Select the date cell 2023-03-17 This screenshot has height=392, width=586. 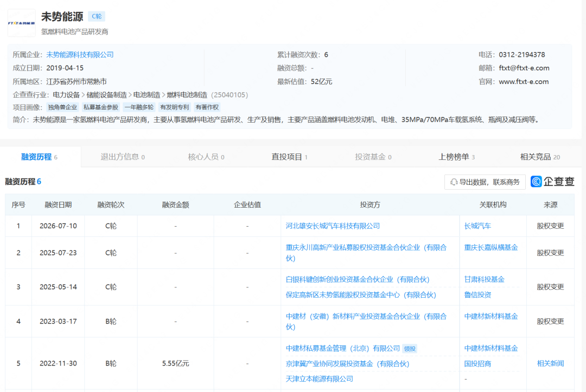click(x=58, y=322)
